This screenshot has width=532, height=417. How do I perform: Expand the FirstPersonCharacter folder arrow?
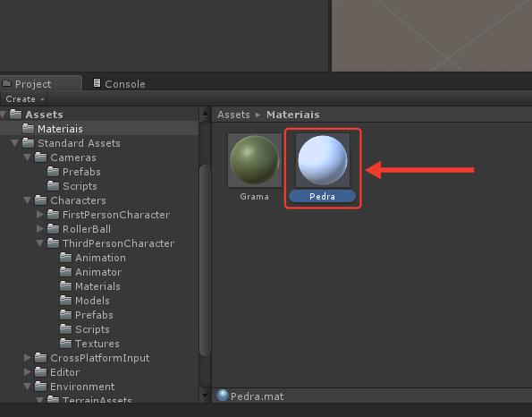[x=39, y=215]
